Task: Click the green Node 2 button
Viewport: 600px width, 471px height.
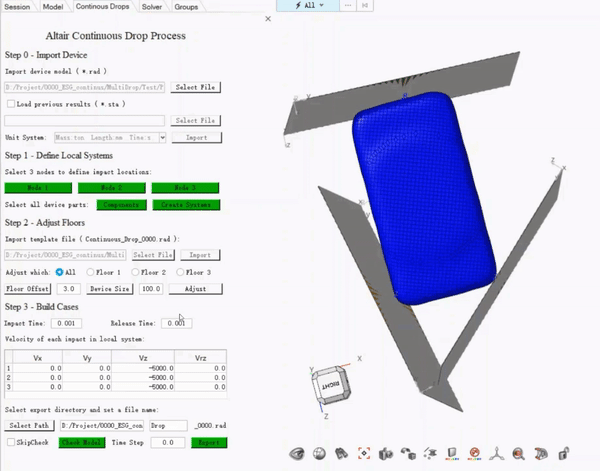Action: (x=112, y=187)
